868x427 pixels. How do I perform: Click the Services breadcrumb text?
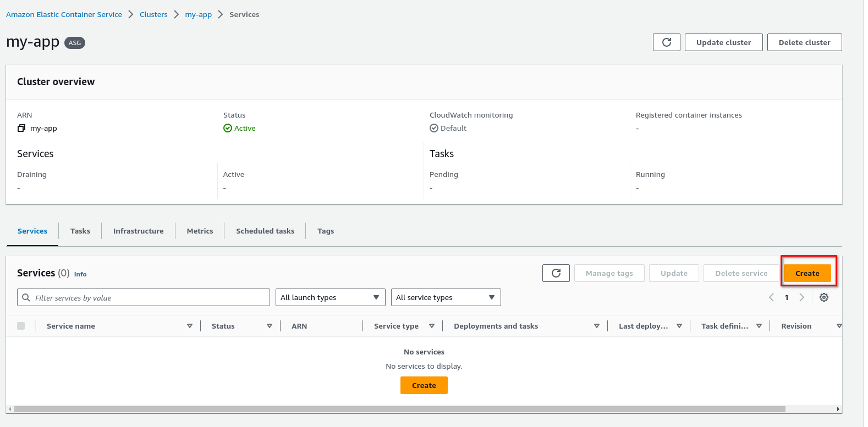tap(244, 14)
